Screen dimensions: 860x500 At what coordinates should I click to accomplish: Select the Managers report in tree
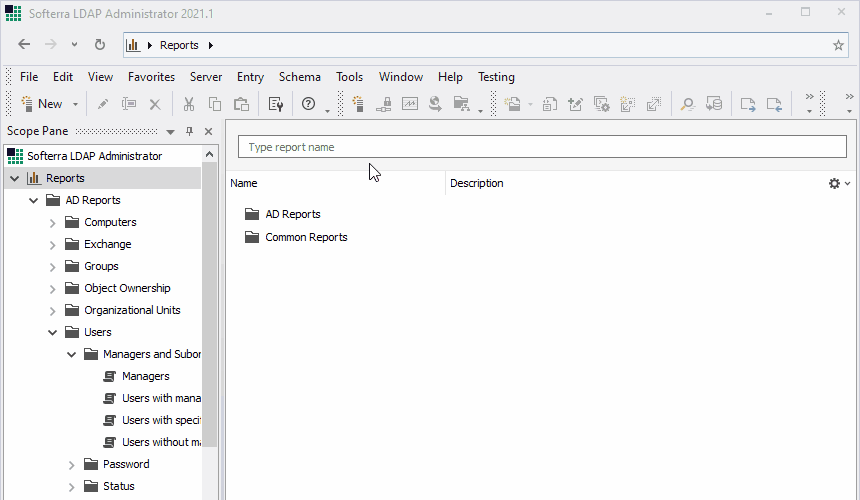[x=145, y=376]
